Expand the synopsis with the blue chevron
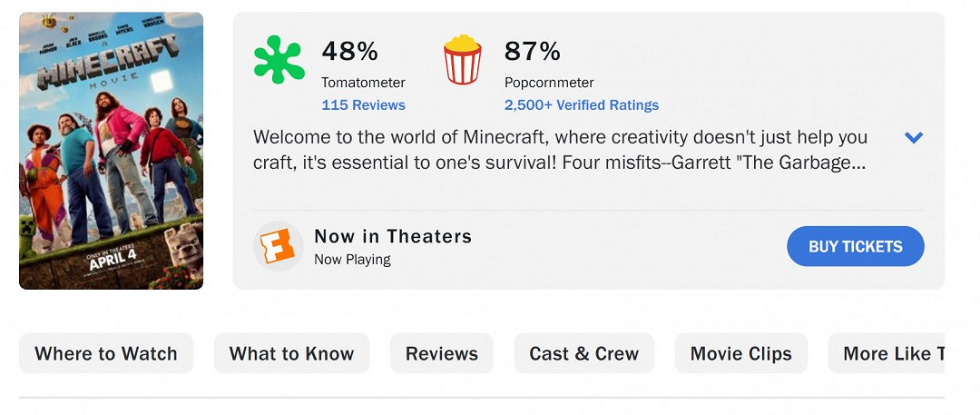980x415 pixels. 914,138
